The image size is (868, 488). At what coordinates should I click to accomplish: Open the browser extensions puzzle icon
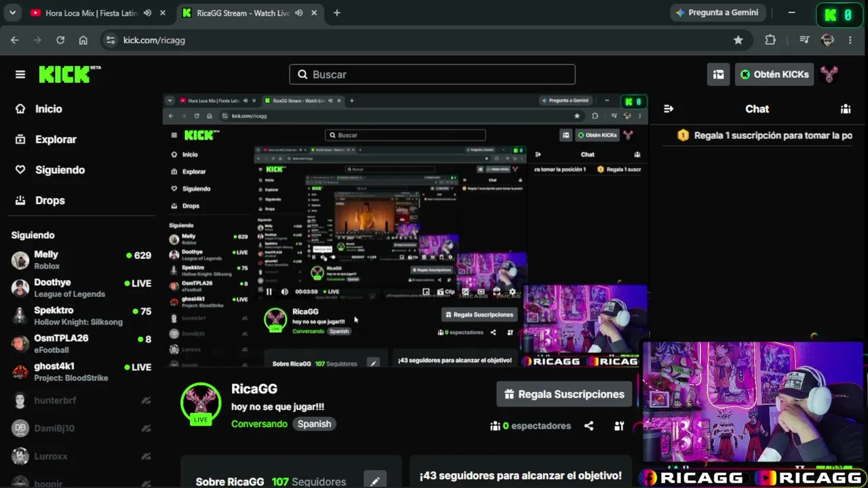pos(770,40)
